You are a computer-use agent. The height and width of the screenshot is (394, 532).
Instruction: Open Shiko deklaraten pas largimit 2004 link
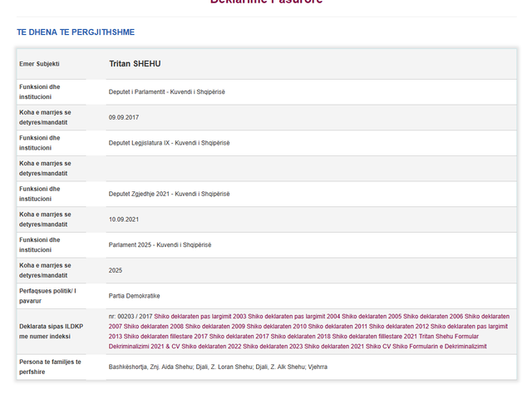[293, 317]
